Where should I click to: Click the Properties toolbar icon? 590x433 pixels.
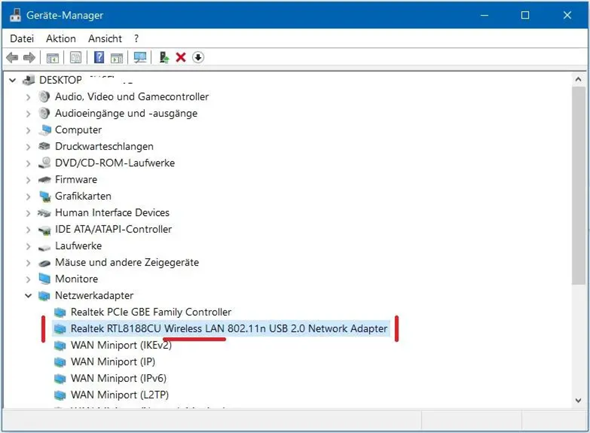point(76,58)
